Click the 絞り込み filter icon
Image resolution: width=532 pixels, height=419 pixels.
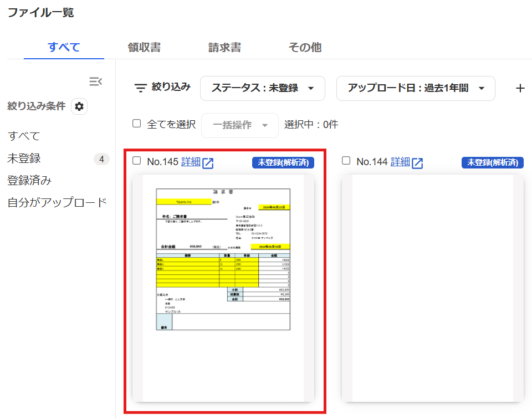click(x=141, y=88)
